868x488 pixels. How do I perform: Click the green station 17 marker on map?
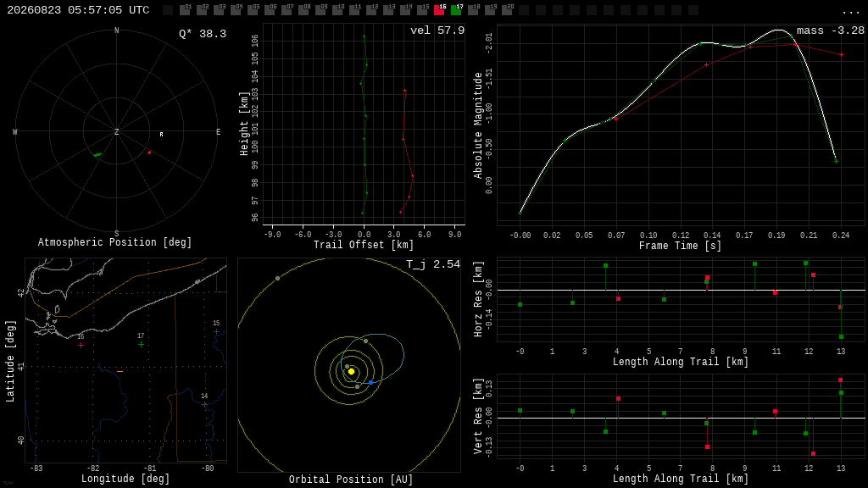(142, 344)
